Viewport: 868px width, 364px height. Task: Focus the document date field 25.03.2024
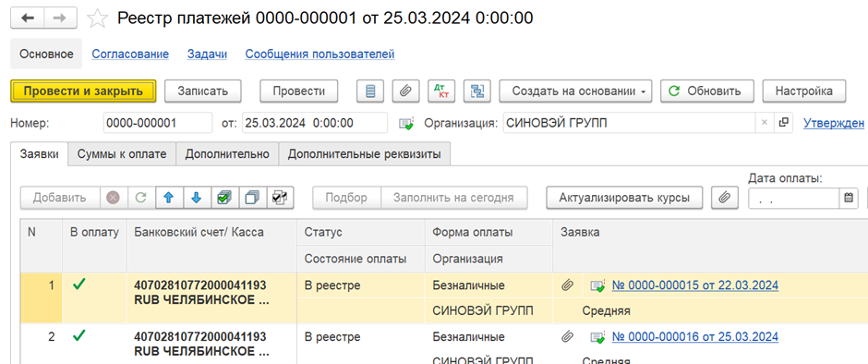(315, 123)
